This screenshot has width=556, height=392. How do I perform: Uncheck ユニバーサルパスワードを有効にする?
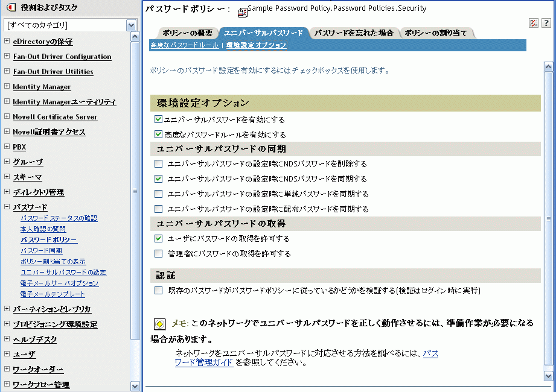(158, 118)
